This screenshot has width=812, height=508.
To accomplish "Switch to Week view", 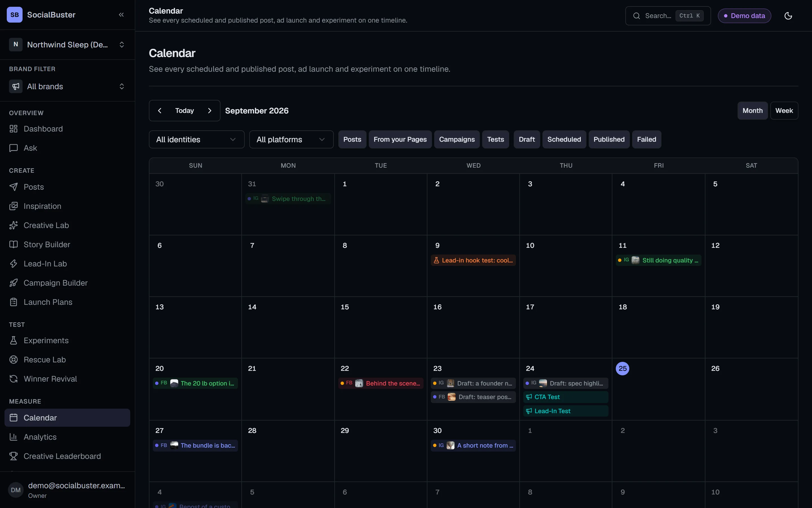I will [x=784, y=111].
